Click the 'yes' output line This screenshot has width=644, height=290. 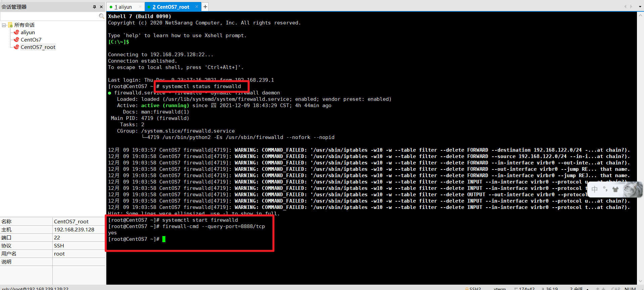coord(112,233)
